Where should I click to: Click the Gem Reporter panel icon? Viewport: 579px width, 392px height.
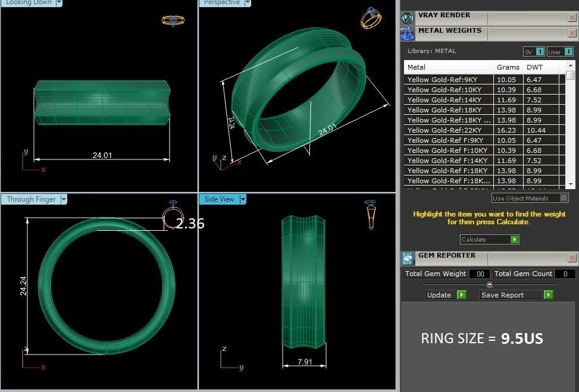point(408,258)
